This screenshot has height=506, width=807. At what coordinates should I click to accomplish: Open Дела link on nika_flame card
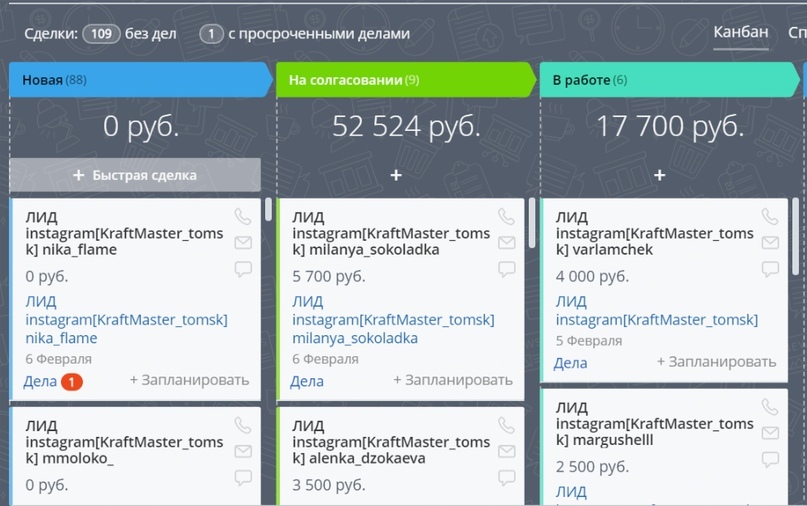click(x=40, y=381)
